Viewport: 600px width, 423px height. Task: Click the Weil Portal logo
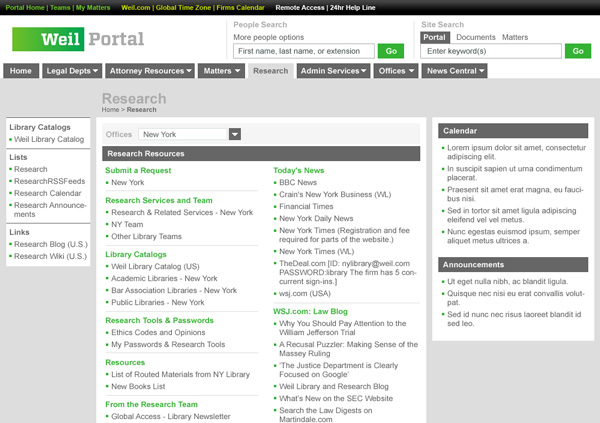pyautogui.click(x=78, y=39)
